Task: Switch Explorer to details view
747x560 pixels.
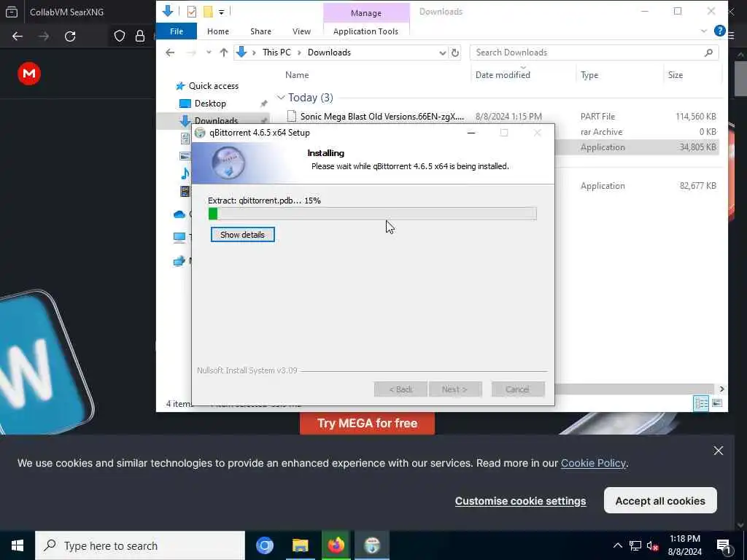Action: coord(701,403)
